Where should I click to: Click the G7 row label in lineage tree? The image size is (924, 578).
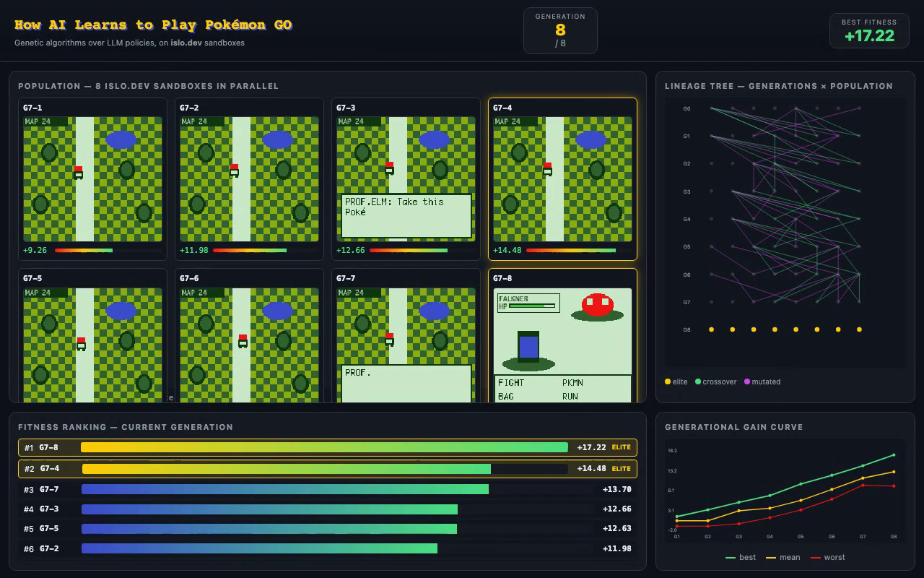click(687, 302)
